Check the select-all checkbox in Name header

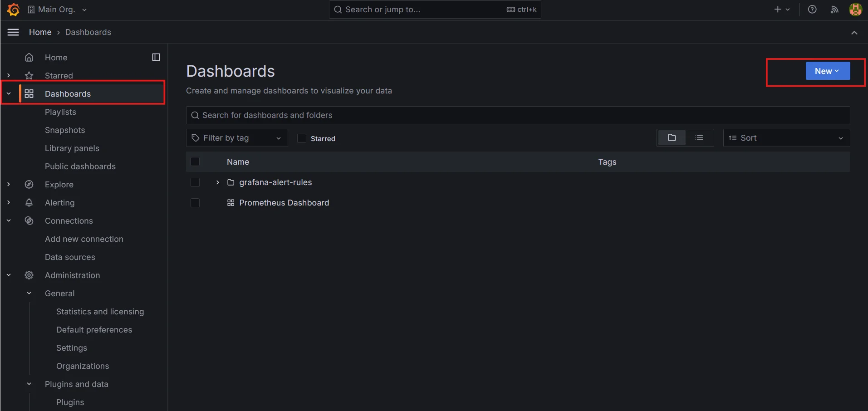coord(195,161)
